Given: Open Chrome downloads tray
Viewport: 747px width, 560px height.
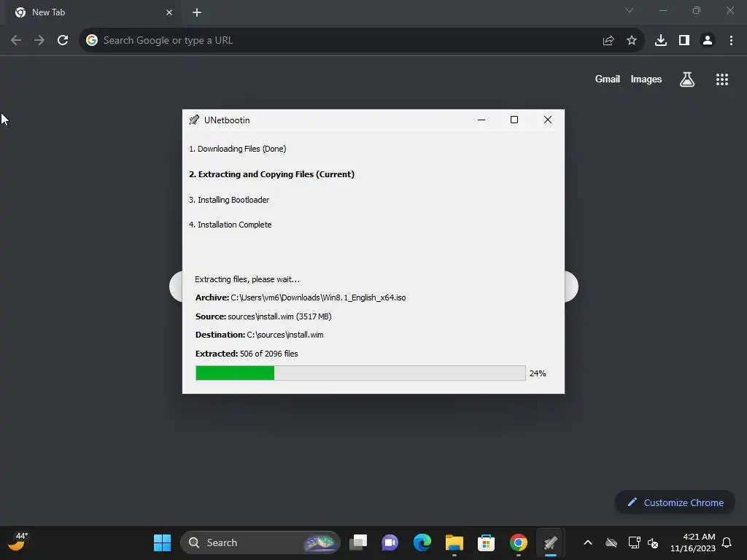Looking at the screenshot, I should (x=661, y=41).
